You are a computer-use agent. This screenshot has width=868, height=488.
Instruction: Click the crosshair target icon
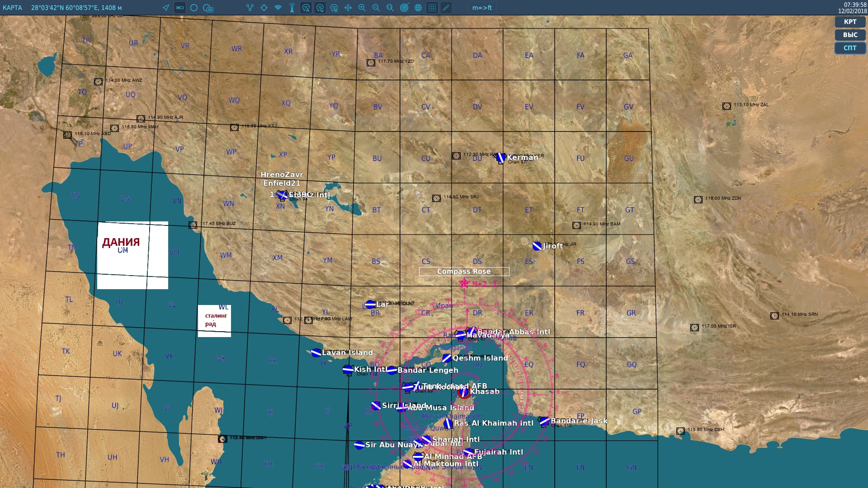[264, 8]
